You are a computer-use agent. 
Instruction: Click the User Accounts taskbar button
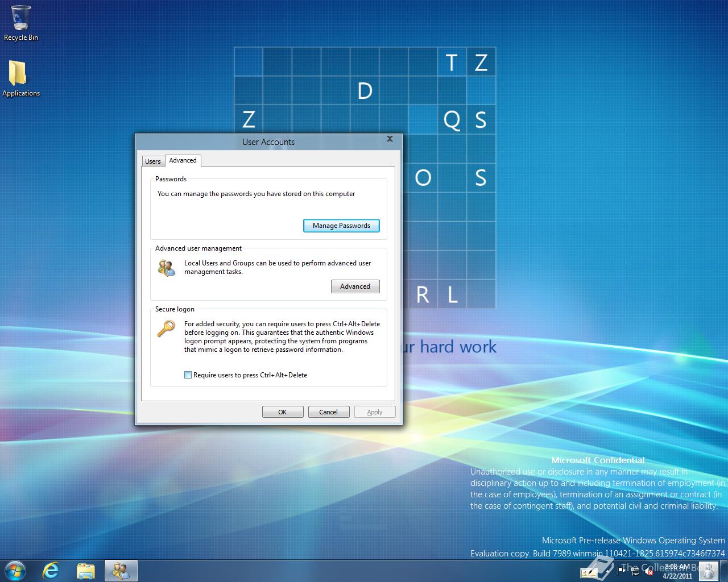pyautogui.click(x=121, y=571)
